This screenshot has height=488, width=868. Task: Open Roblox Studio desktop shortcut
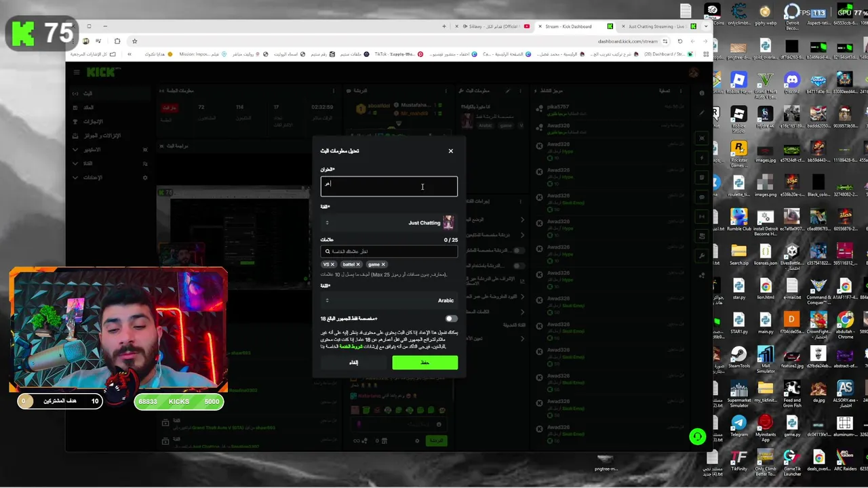(739, 119)
